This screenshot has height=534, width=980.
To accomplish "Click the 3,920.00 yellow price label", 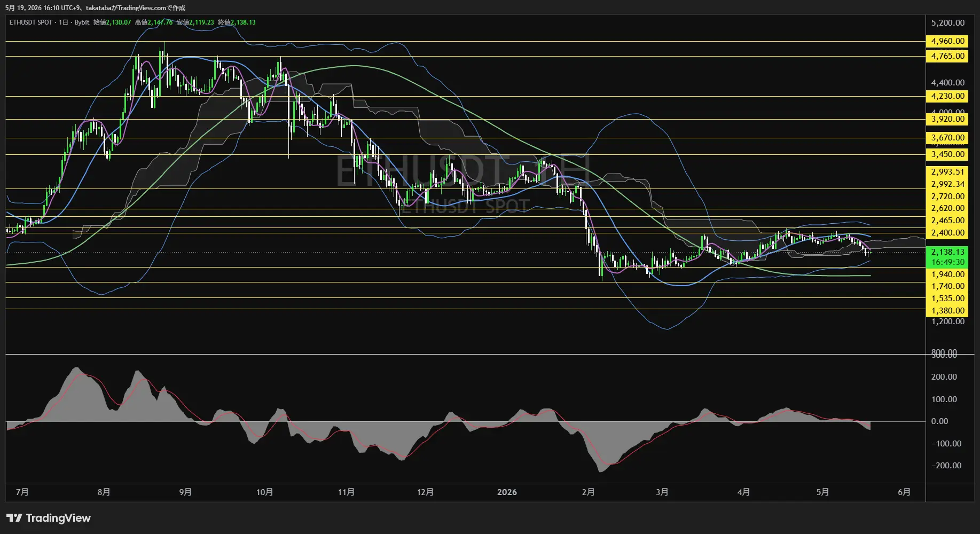I will 947,119.
